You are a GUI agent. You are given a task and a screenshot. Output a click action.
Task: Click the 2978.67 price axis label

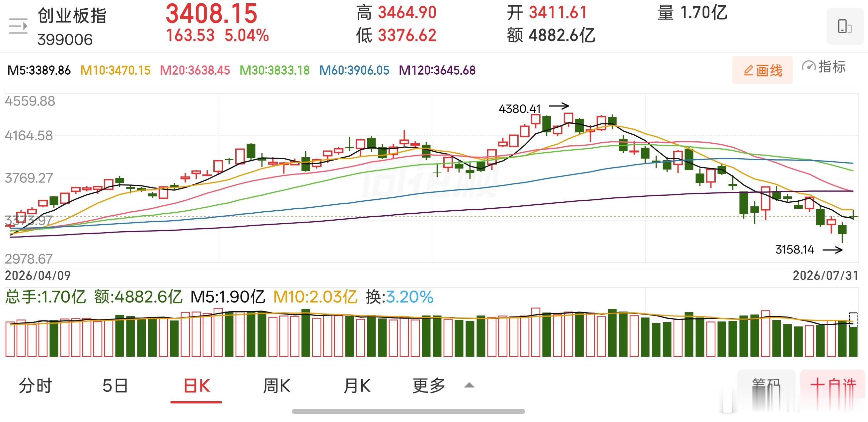tap(29, 259)
